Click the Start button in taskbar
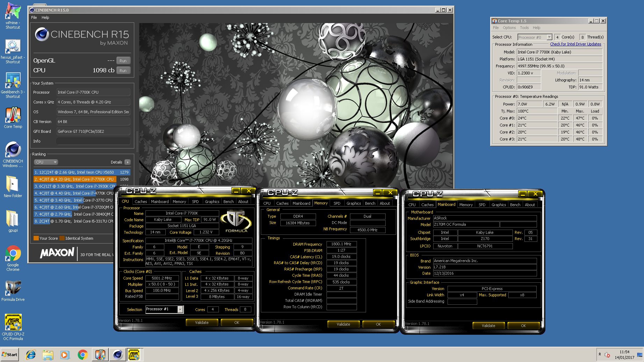This screenshot has height=362, width=644. (9, 354)
